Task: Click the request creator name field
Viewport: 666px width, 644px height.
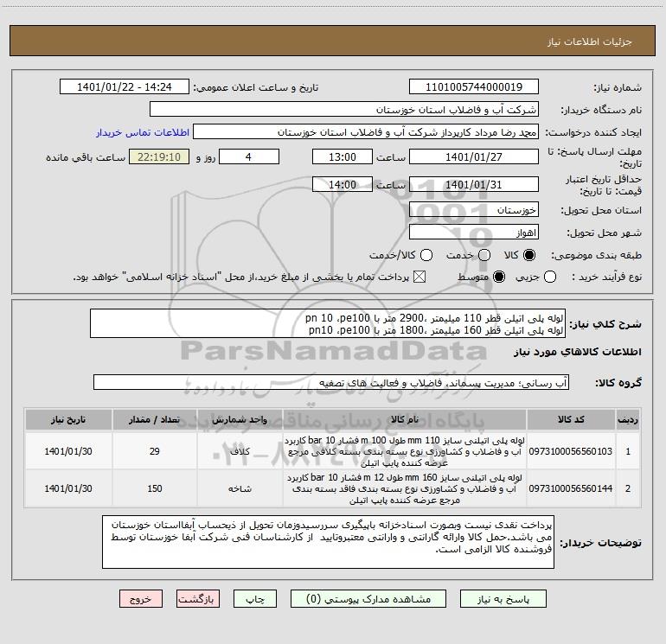Action: coord(366,132)
